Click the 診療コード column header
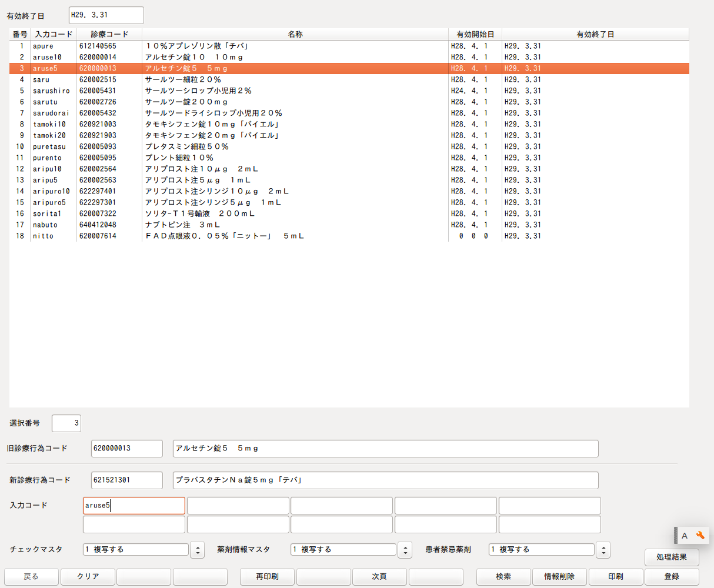Image resolution: width=714 pixels, height=588 pixels. pos(109,35)
